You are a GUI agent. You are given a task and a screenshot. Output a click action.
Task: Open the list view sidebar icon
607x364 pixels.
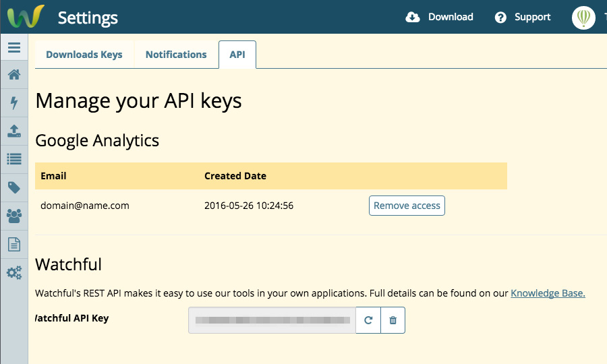pos(14,159)
